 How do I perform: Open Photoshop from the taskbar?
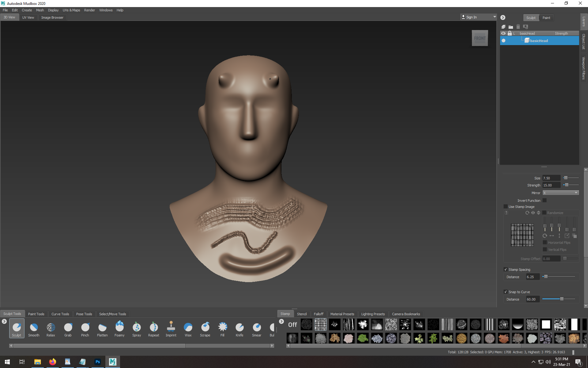pyautogui.click(x=98, y=362)
